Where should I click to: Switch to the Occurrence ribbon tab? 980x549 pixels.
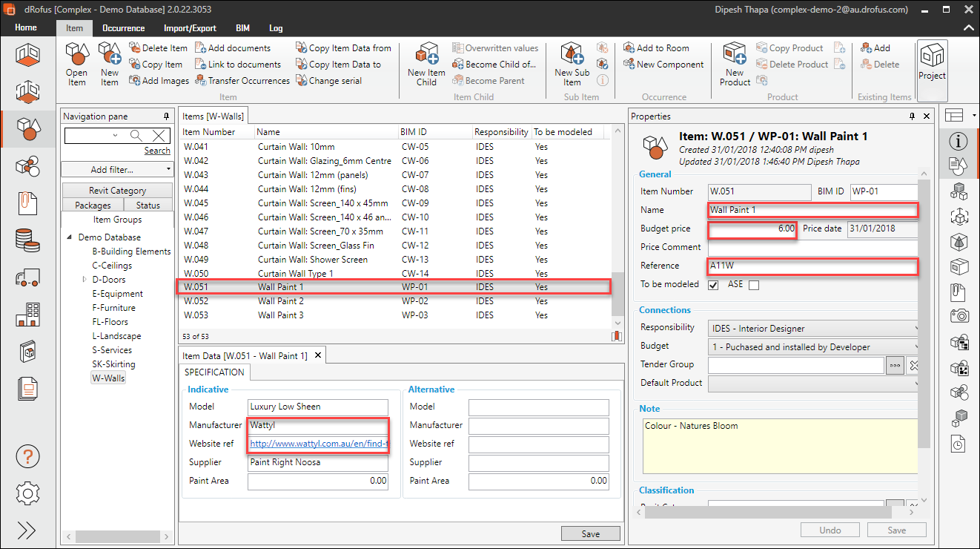click(123, 28)
